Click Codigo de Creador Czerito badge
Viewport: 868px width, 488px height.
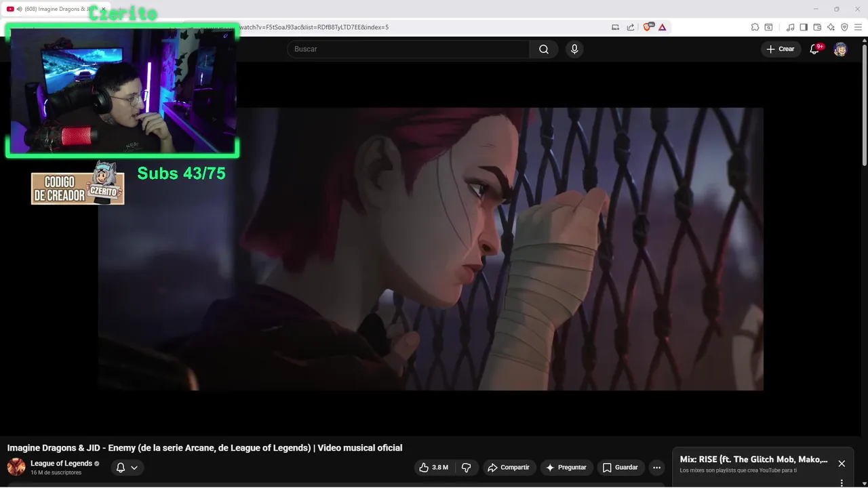point(77,184)
